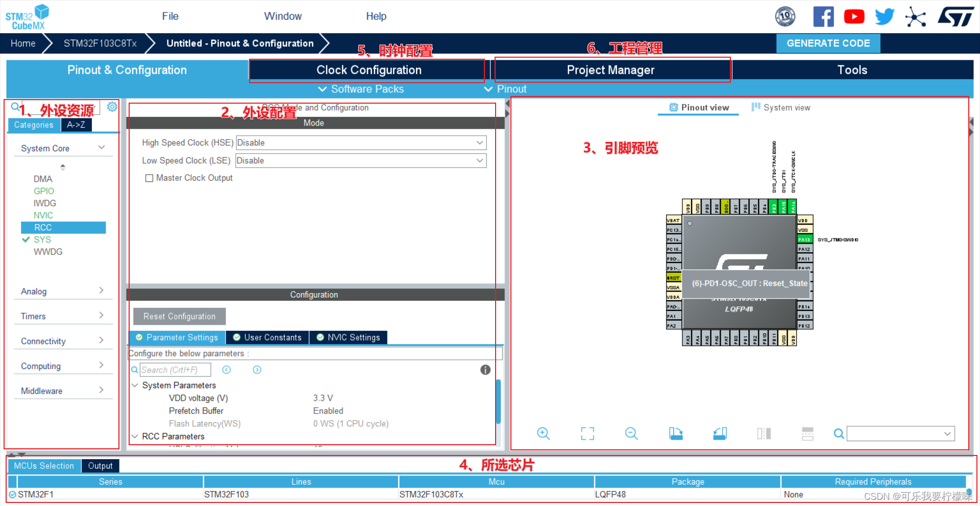
Task: Rotate the chip counter-clockwise icon
Action: [x=720, y=433]
